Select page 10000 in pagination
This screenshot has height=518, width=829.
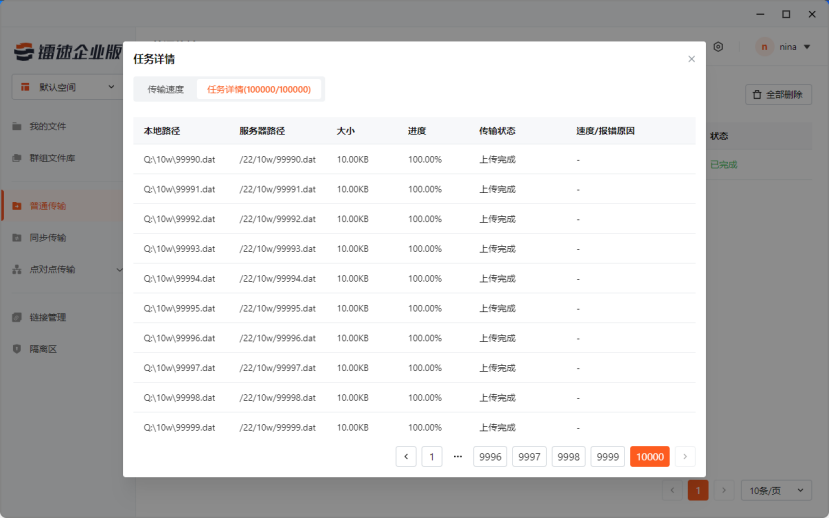(650, 457)
